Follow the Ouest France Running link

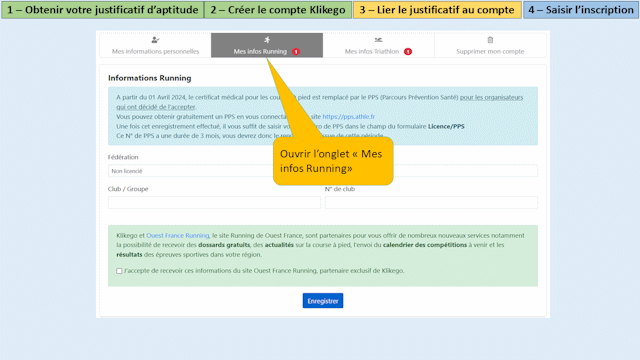point(178,236)
